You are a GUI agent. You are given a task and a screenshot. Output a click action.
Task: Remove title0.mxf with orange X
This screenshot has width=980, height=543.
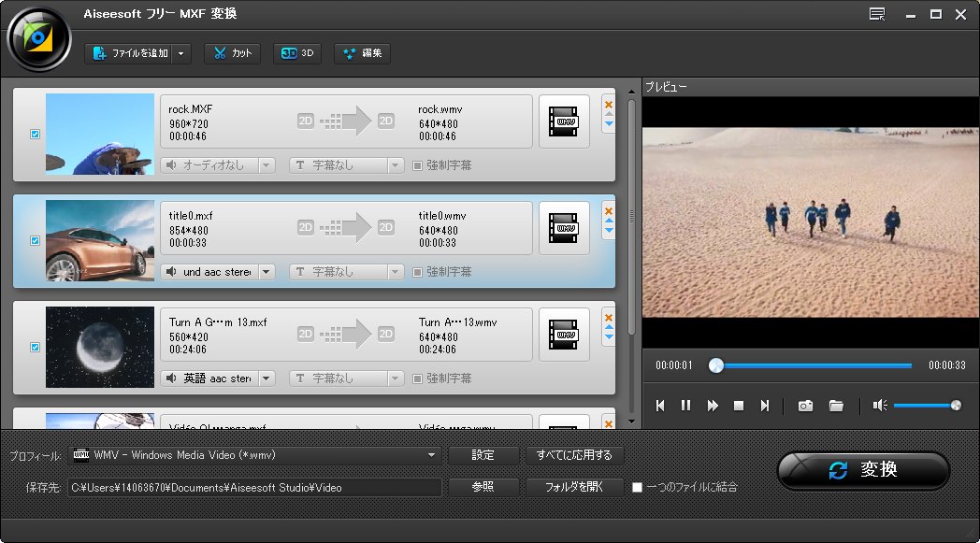(609, 210)
